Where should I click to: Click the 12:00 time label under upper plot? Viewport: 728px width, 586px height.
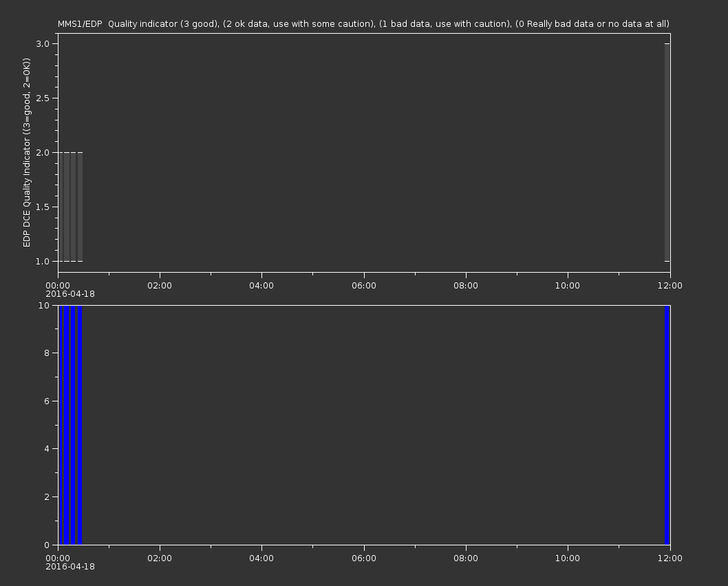(x=670, y=285)
